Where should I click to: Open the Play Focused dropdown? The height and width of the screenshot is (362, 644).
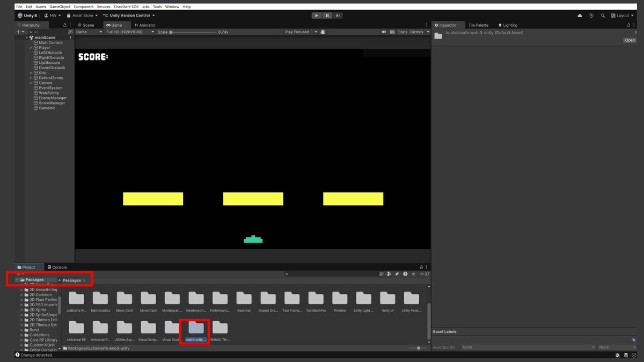pos(300,32)
